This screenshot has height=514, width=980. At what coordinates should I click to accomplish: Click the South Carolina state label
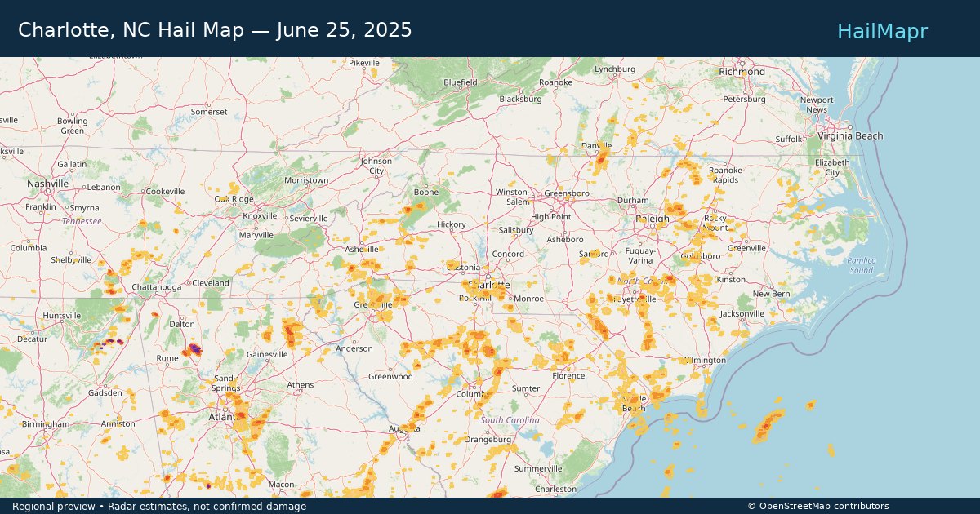510,420
